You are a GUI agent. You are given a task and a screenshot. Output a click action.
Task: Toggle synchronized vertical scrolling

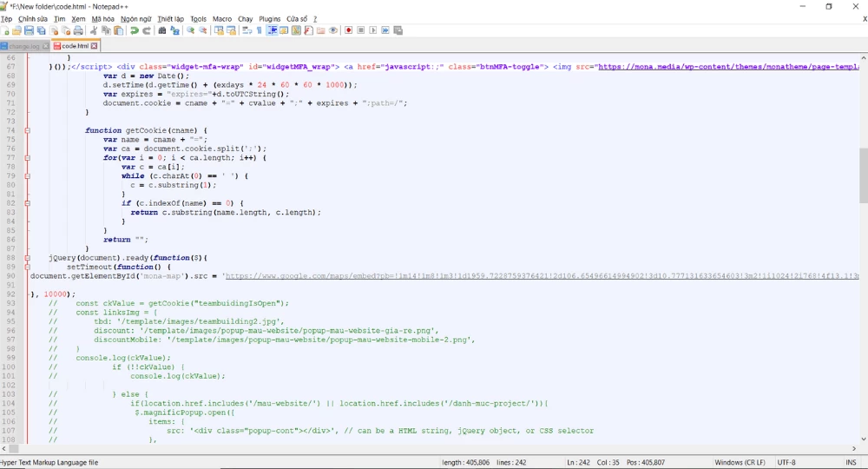pyautogui.click(x=219, y=30)
